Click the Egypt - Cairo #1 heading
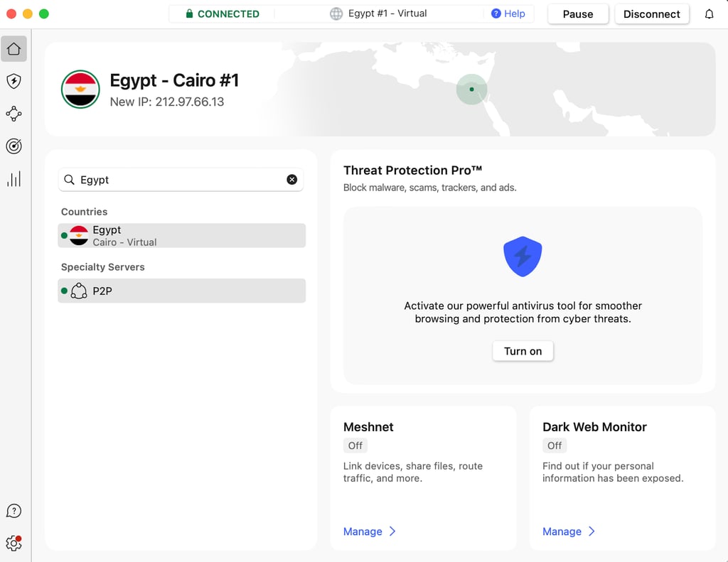 [x=174, y=80]
